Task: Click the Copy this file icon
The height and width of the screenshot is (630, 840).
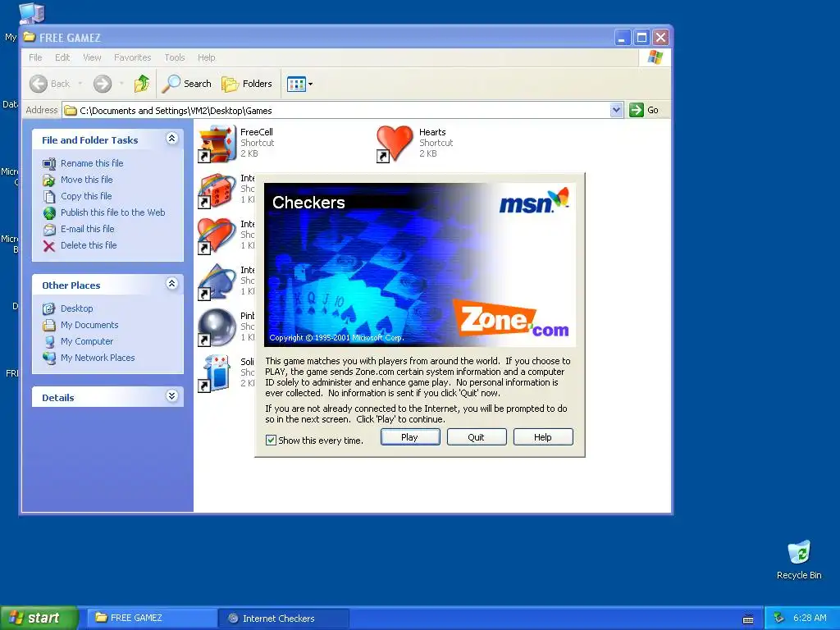Action: (x=49, y=196)
